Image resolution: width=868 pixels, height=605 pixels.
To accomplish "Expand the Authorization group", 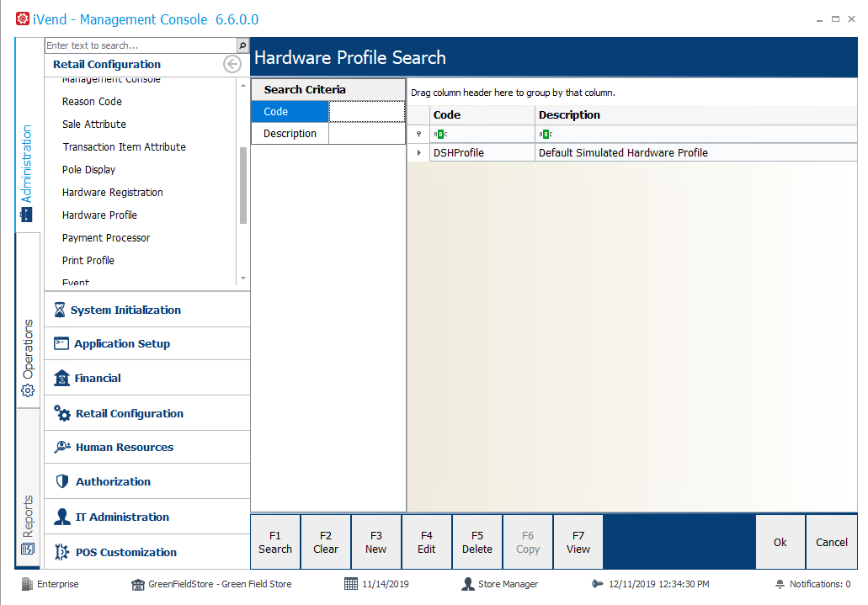I will coord(147,481).
